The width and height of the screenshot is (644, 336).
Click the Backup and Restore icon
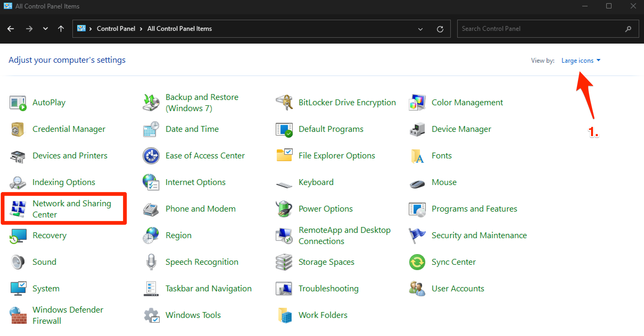pos(151,103)
